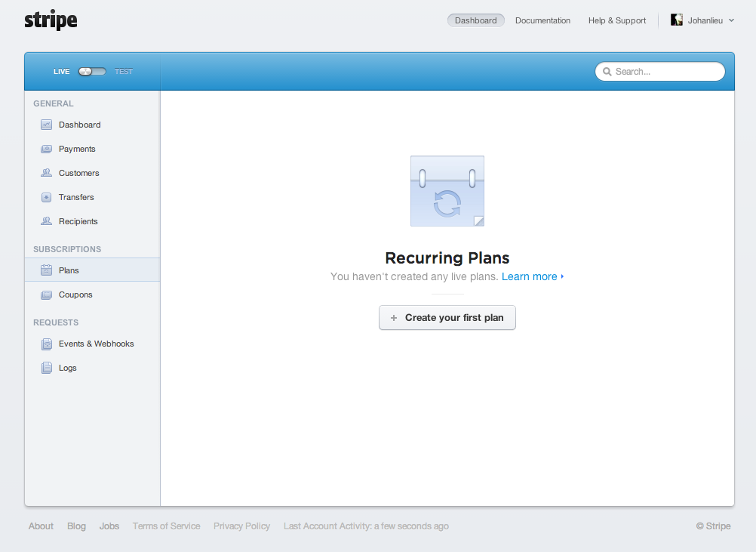This screenshot has height=552, width=756.
Task: Click the TEST mode label
Action: pos(124,72)
